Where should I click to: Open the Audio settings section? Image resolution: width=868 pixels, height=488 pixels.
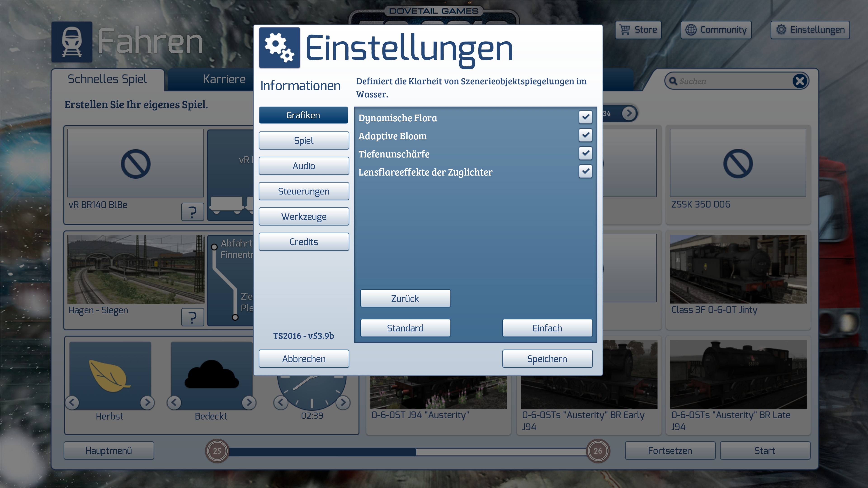(x=304, y=166)
